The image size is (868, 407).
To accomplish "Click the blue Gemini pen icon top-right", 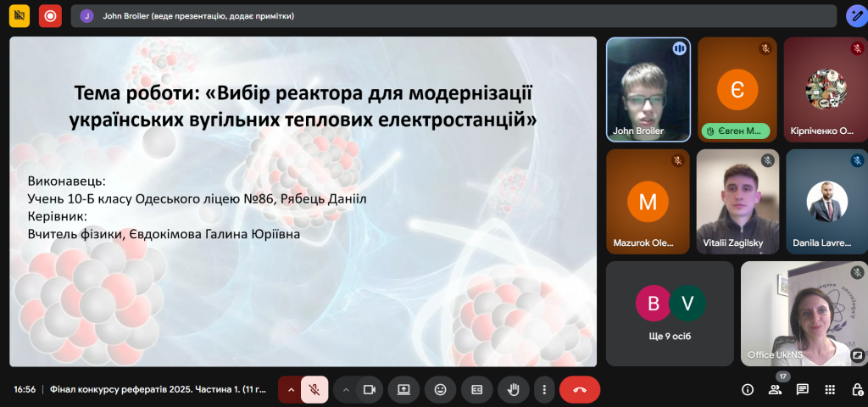I will (x=856, y=15).
